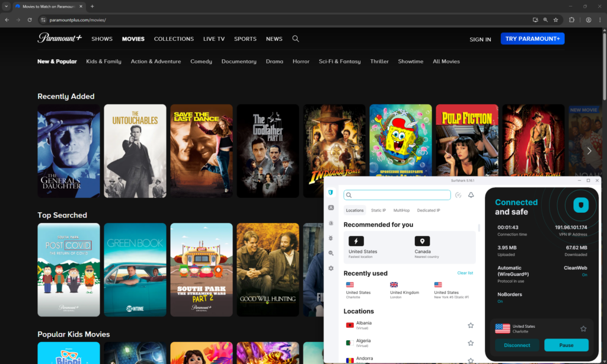Open the SPORTS menu item
This screenshot has width=607, height=364.
[x=245, y=39]
